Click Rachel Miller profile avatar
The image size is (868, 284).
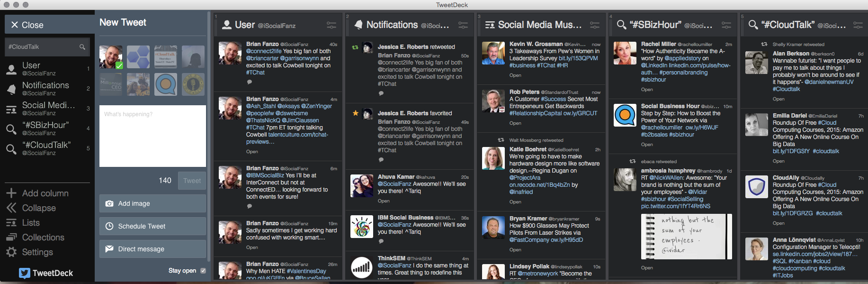(x=625, y=53)
